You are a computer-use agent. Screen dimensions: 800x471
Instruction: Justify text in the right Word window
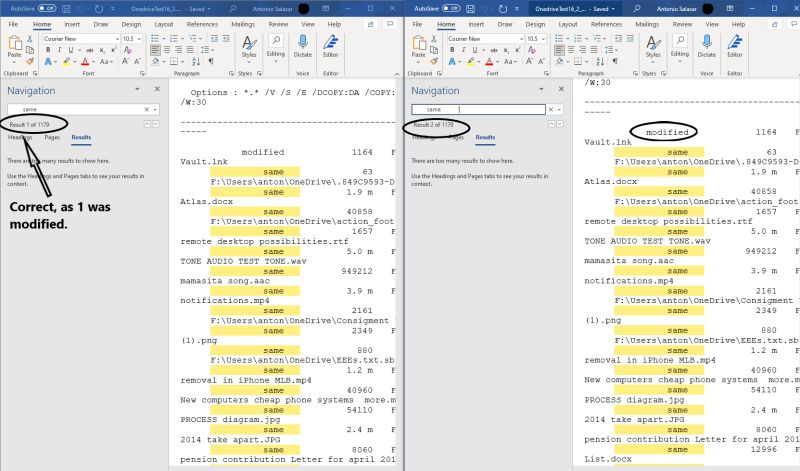click(594, 50)
